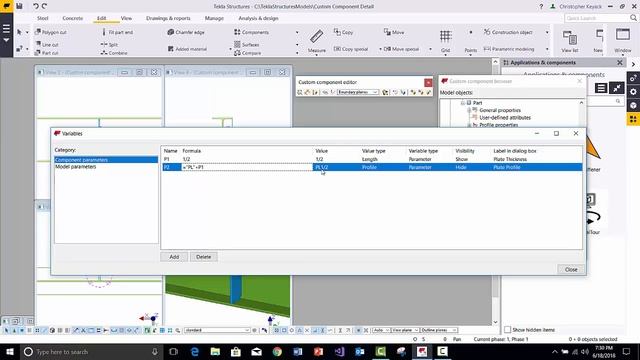Viewport: 640px width, 360px height.
Task: Click the list view icon in Applications panel
Action: click(x=601, y=88)
